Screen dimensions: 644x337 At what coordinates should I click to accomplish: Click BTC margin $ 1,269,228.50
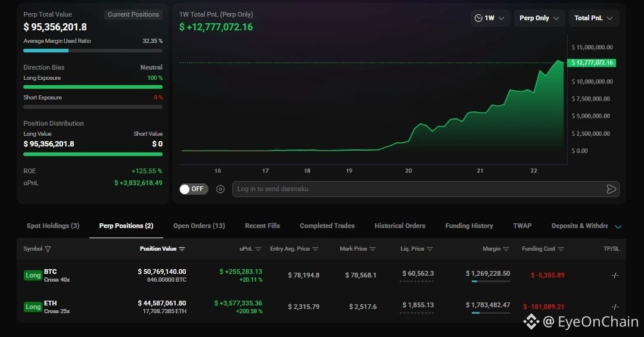point(488,273)
